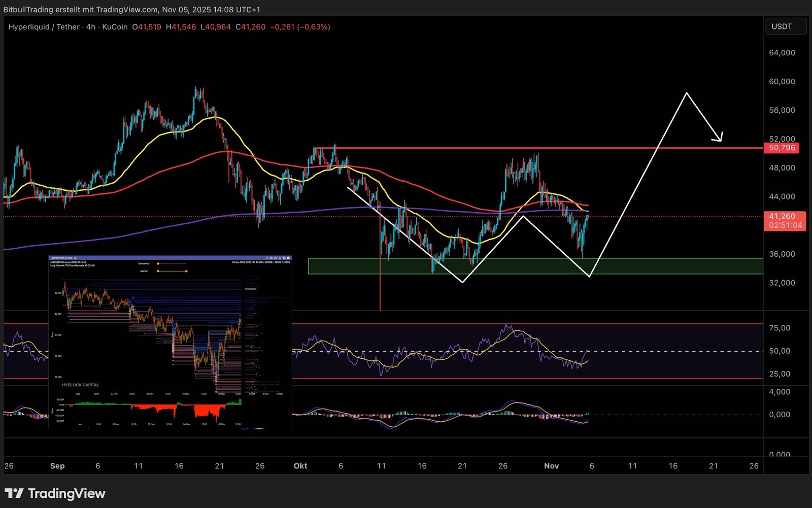The height and width of the screenshot is (508, 812).
Task: Click refresh icon in Liquidation Levels header
Action: click(266, 258)
